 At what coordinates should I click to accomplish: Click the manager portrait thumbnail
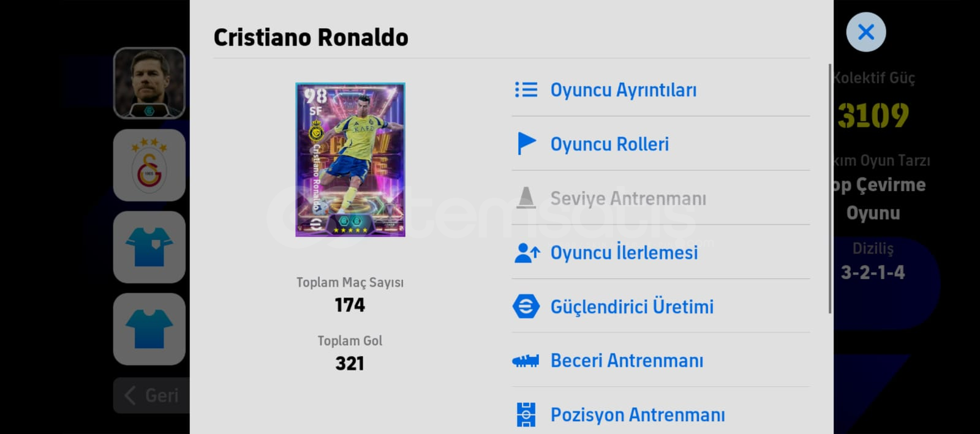tap(149, 83)
